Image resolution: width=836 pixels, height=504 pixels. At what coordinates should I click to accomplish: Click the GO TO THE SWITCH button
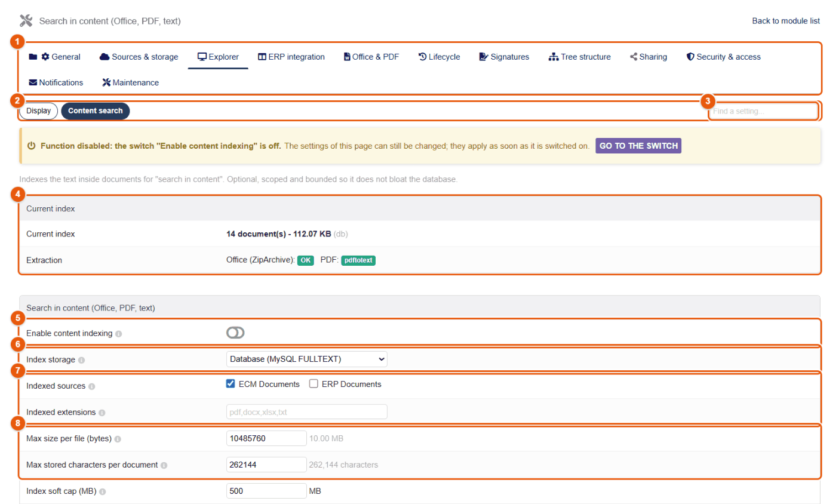pyautogui.click(x=638, y=146)
